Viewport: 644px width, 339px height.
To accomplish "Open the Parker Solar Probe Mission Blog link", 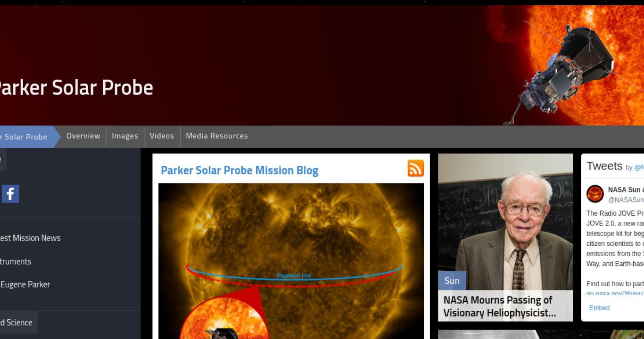I will [239, 170].
